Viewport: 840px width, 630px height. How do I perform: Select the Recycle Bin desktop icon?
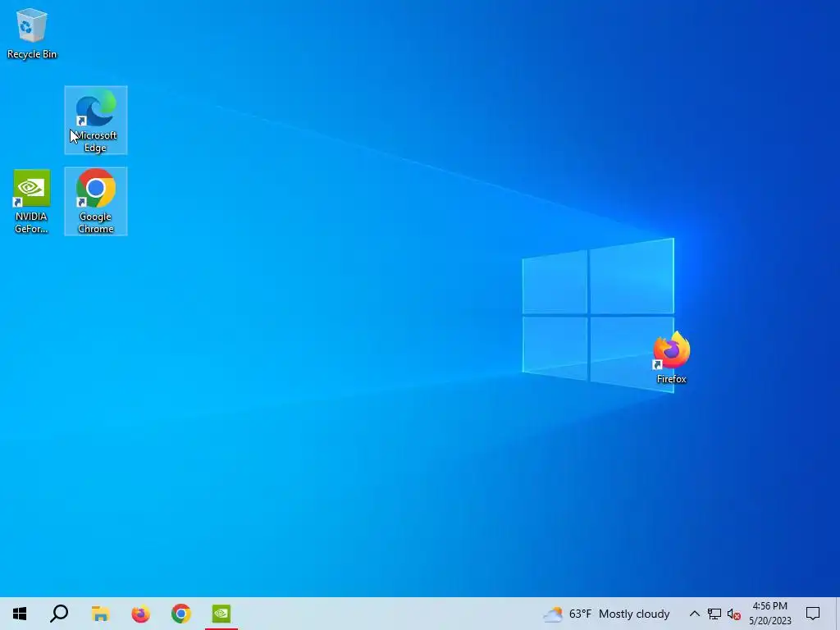(x=32, y=33)
